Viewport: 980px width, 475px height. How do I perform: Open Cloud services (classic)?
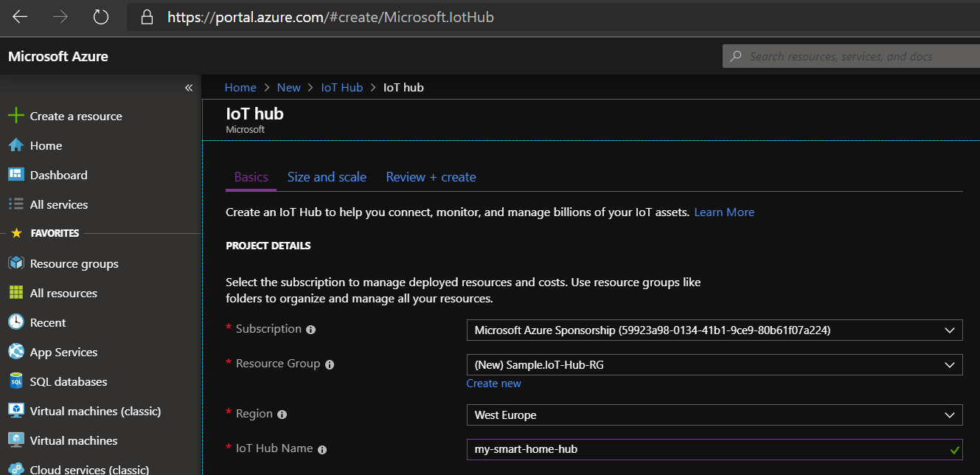80,468
